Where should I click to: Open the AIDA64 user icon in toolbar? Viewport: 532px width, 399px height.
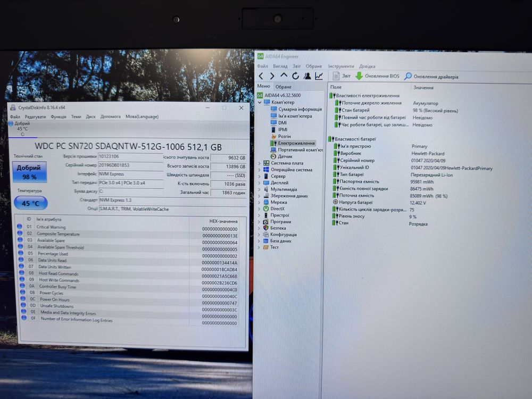pyautogui.click(x=307, y=76)
